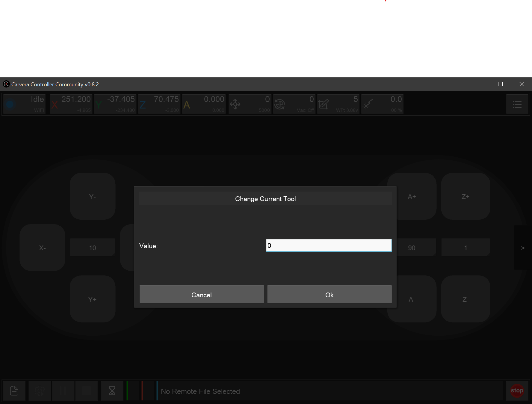Screen dimensions: 532x404
Task: Click the laser power icon
Action: pyautogui.click(x=368, y=105)
